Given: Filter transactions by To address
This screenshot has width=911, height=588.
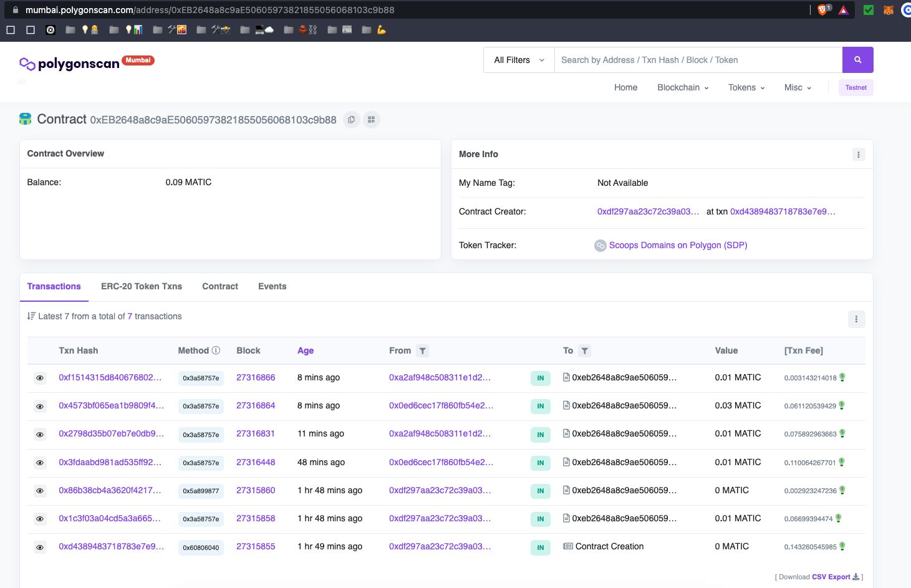Looking at the screenshot, I should point(584,351).
